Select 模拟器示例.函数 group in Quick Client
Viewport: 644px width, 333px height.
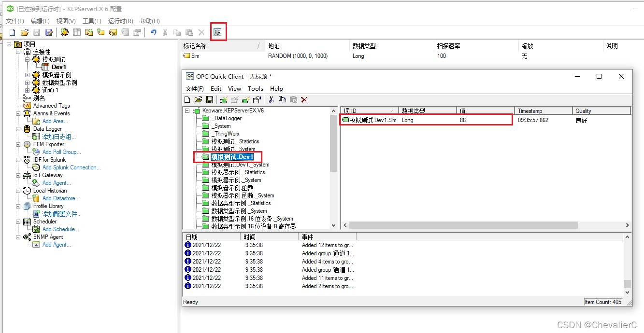point(232,188)
